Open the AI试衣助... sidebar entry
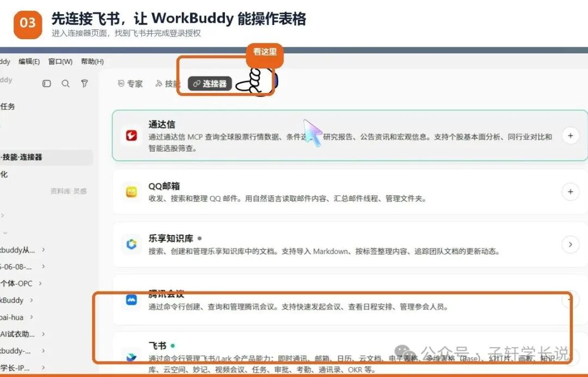 coord(17,334)
